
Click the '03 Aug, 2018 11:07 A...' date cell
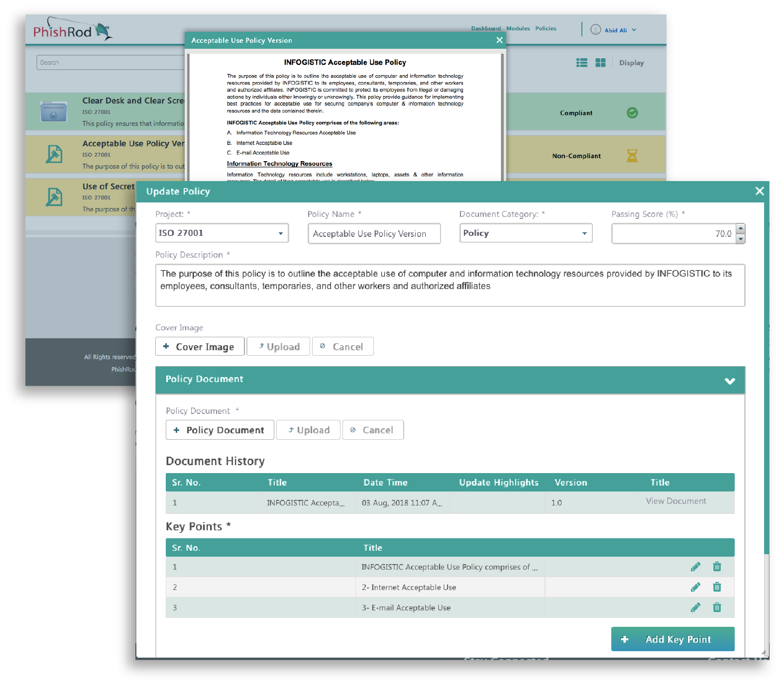(402, 502)
